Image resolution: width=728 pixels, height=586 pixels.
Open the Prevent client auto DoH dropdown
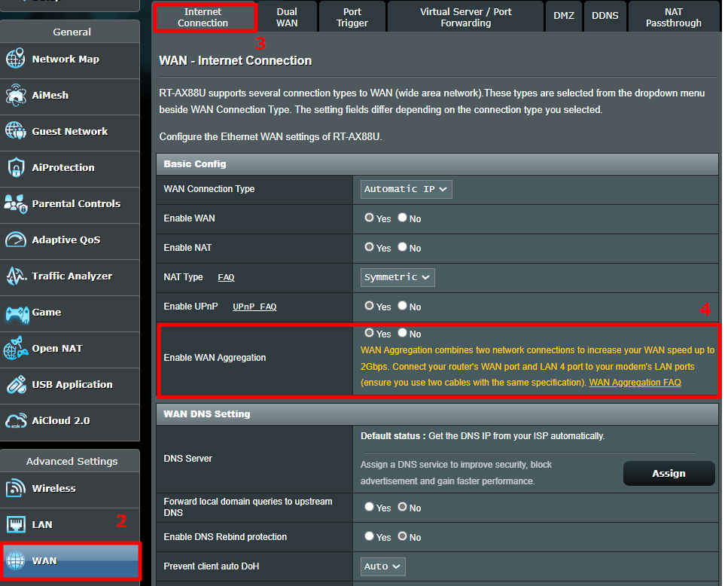[383, 566]
